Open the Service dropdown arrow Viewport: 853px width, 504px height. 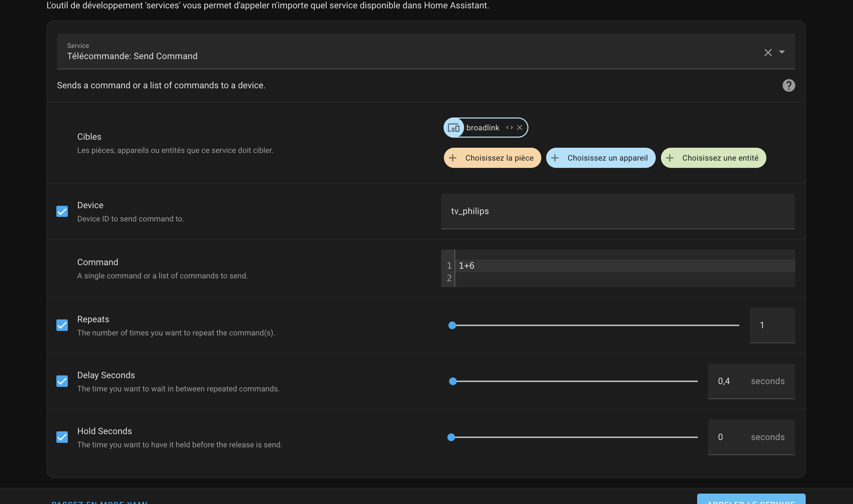click(782, 52)
